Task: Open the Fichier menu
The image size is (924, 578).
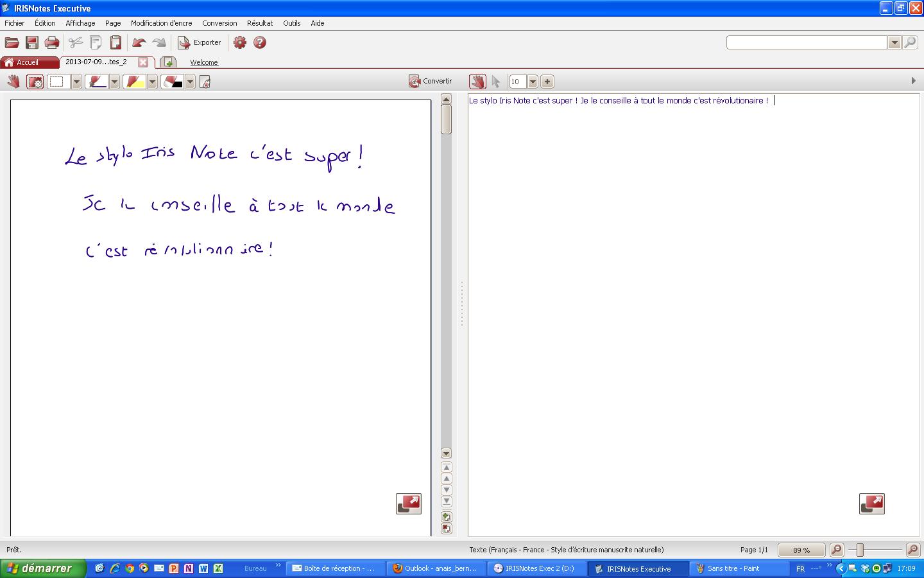Action: coord(14,23)
